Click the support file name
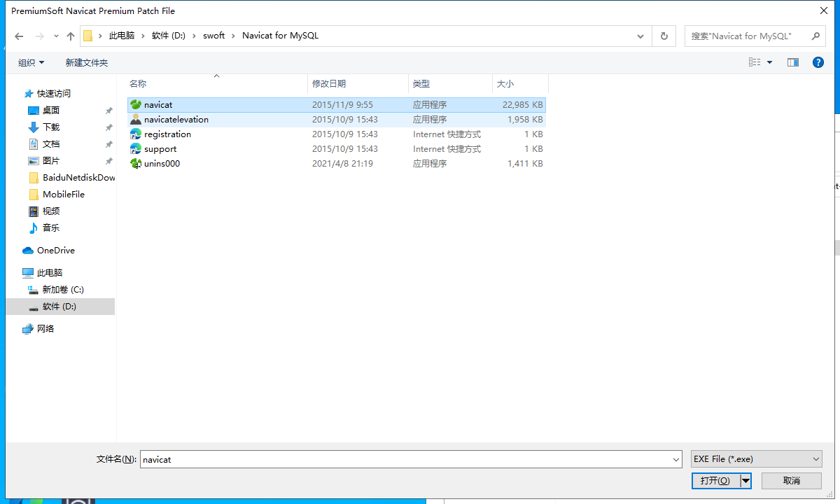 pyautogui.click(x=160, y=149)
